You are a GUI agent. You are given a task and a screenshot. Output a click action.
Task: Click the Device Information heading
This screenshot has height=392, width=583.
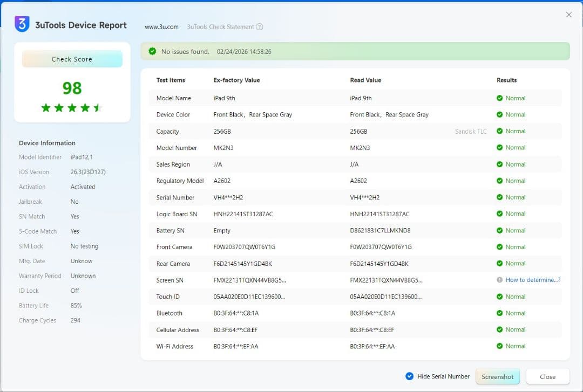click(x=47, y=143)
